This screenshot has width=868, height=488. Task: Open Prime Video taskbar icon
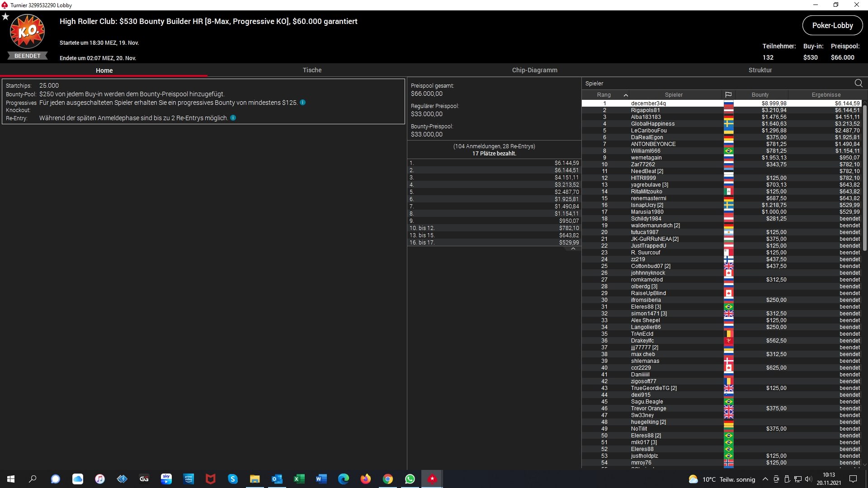189,479
